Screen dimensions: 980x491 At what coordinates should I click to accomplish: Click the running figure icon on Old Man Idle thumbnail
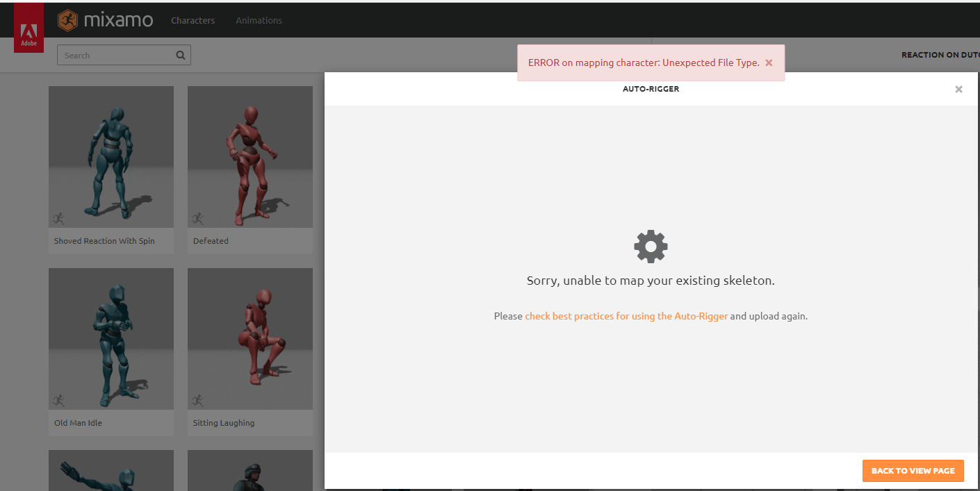coord(58,400)
